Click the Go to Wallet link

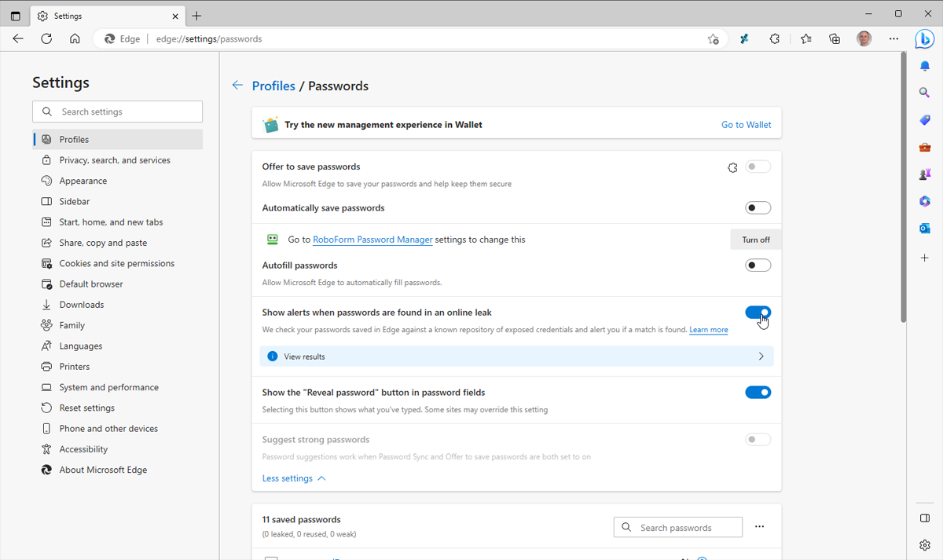coord(746,125)
